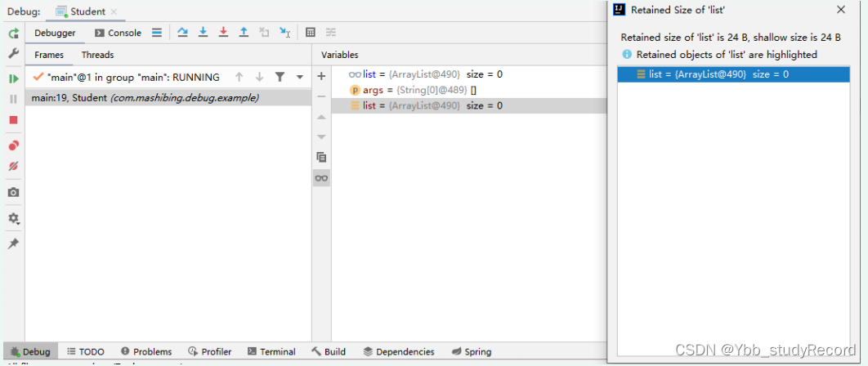Open debugger settings wrench icon
Viewport: 868px width, 366px height.
click(13, 53)
